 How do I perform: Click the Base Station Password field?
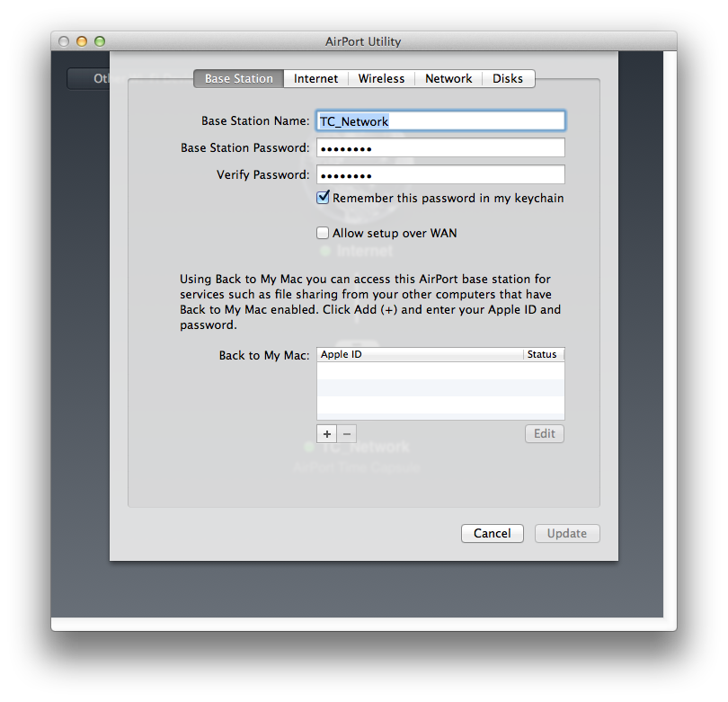440,148
